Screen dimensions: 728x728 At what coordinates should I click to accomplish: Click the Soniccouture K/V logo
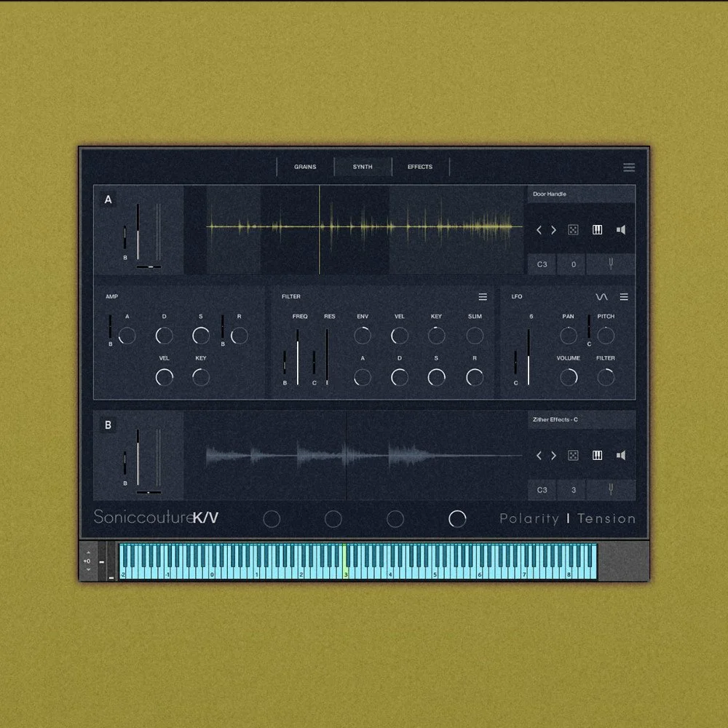[156, 517]
